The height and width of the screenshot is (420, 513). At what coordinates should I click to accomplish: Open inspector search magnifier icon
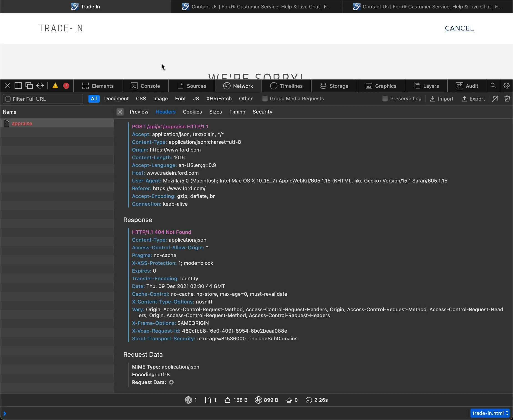(x=493, y=86)
